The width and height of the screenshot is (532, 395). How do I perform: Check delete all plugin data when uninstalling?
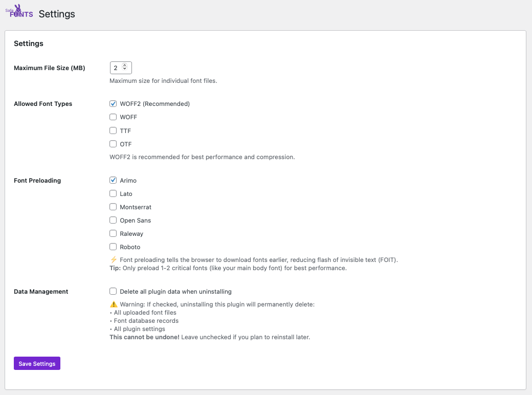[x=113, y=291]
